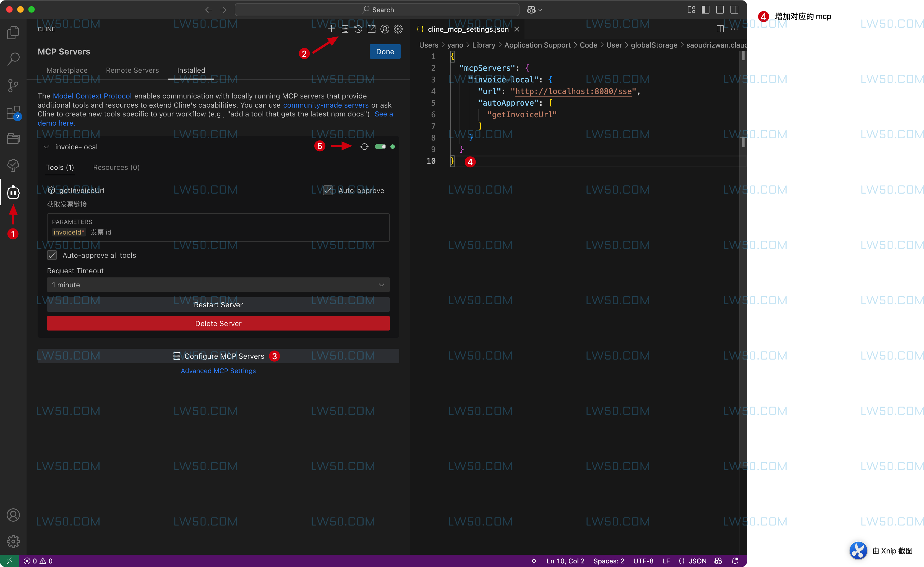The width and height of the screenshot is (924, 567).
Task: Open Cline account icon
Action: coord(385,29)
